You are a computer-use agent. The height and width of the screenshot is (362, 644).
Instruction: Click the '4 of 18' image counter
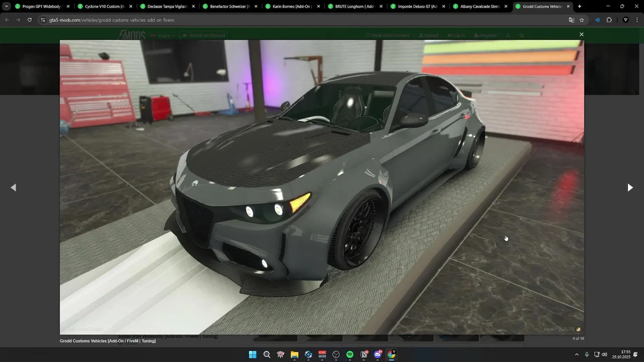[578, 338]
